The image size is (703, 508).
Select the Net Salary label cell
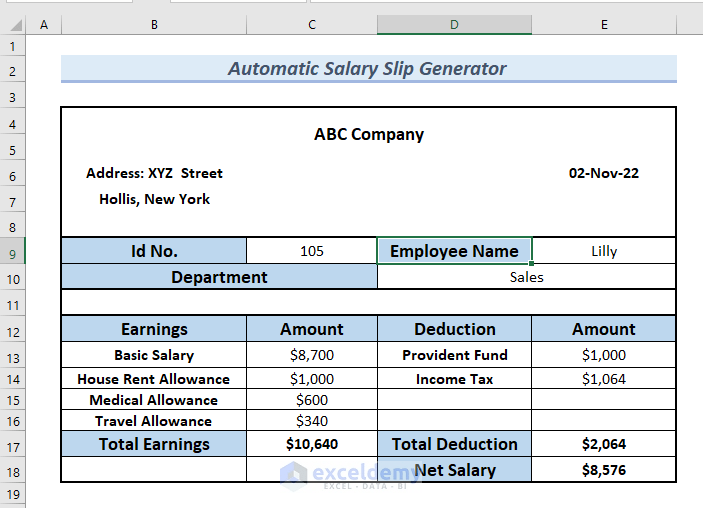point(454,470)
